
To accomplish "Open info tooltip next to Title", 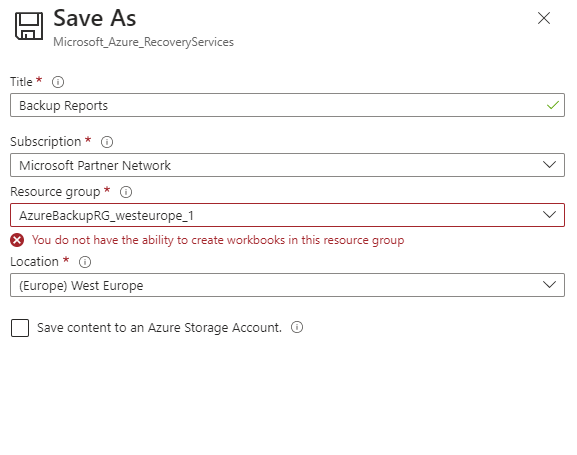I will (58, 82).
